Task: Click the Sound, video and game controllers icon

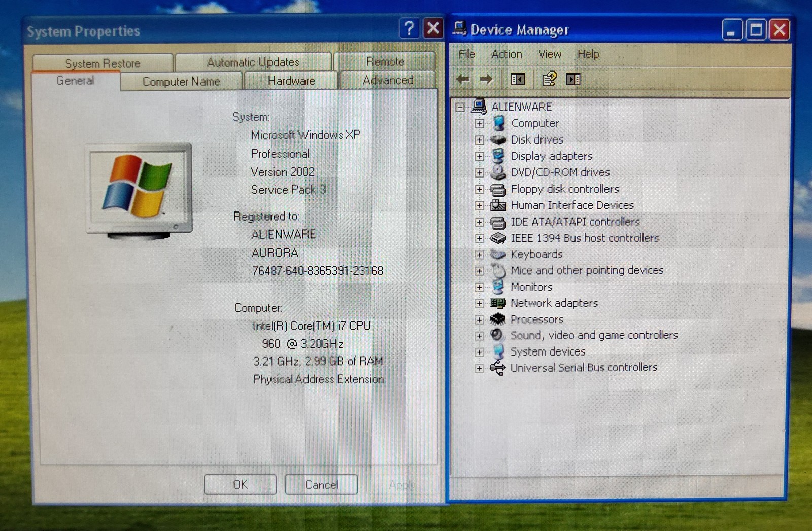Action: (498, 335)
